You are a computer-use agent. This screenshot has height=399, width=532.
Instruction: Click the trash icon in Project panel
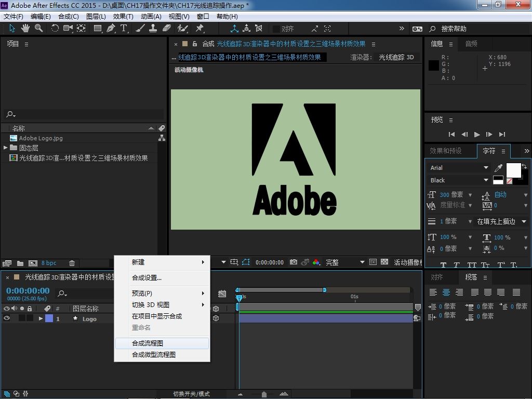[x=72, y=263]
